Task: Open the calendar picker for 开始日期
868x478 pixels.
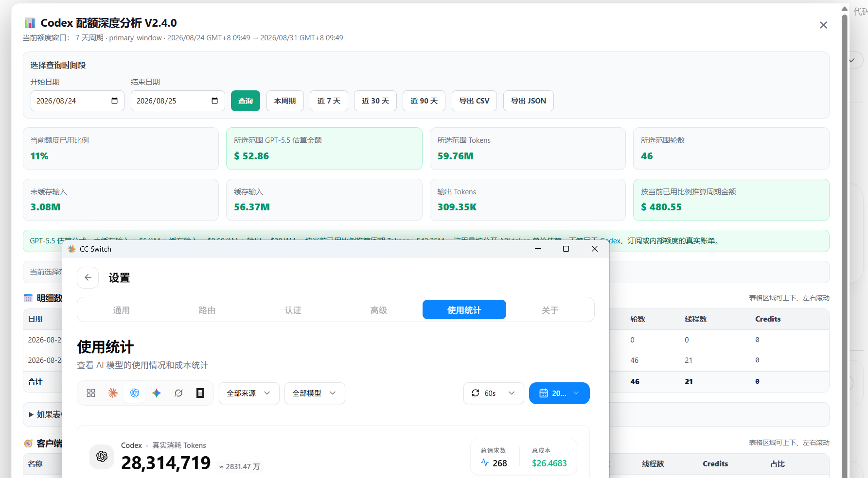Action: [115, 101]
